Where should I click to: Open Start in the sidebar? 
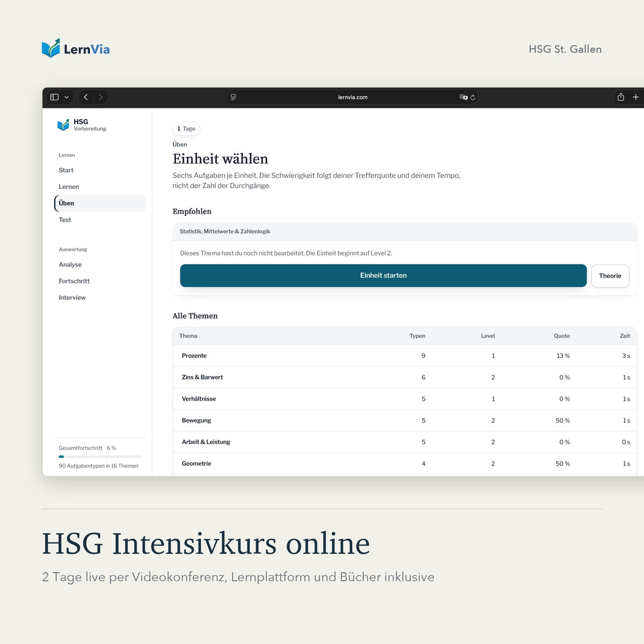tap(66, 170)
